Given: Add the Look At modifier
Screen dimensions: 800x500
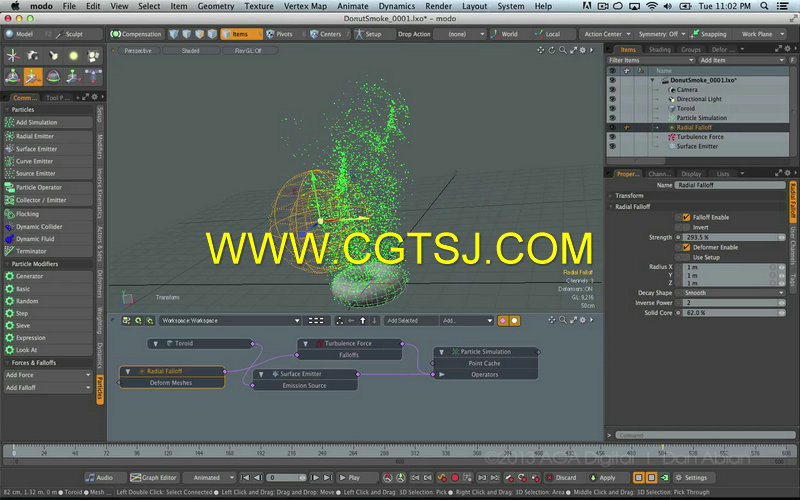Looking at the screenshot, I should 48,350.
